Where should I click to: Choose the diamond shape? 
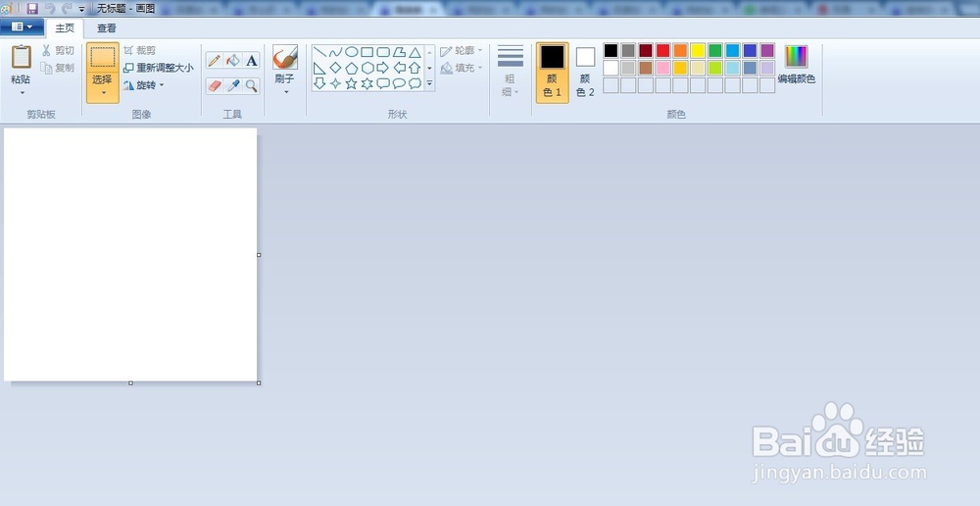point(335,68)
